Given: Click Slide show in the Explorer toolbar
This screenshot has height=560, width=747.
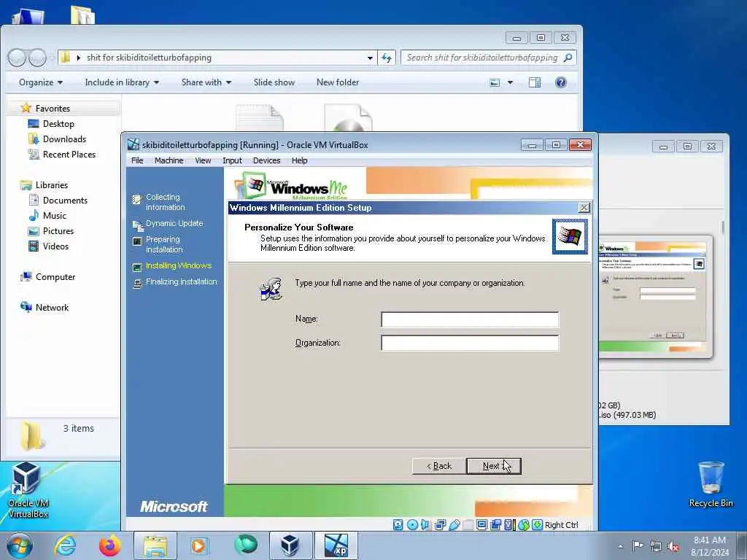Looking at the screenshot, I should click(274, 82).
